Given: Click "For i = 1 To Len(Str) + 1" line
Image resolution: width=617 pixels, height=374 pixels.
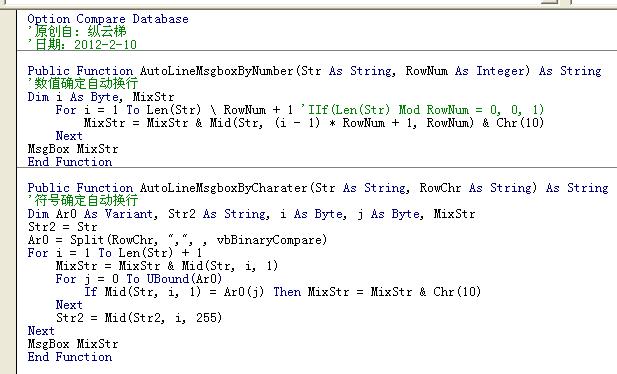Looking at the screenshot, I should click(x=115, y=253).
